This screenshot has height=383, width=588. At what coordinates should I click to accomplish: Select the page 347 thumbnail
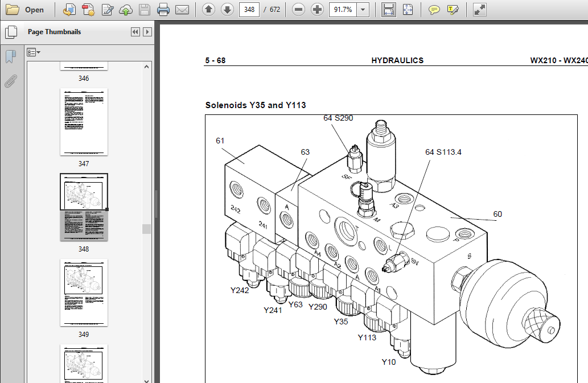[84, 122]
